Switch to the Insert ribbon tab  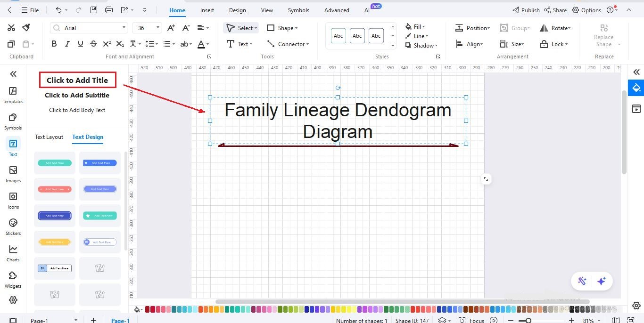tap(207, 10)
